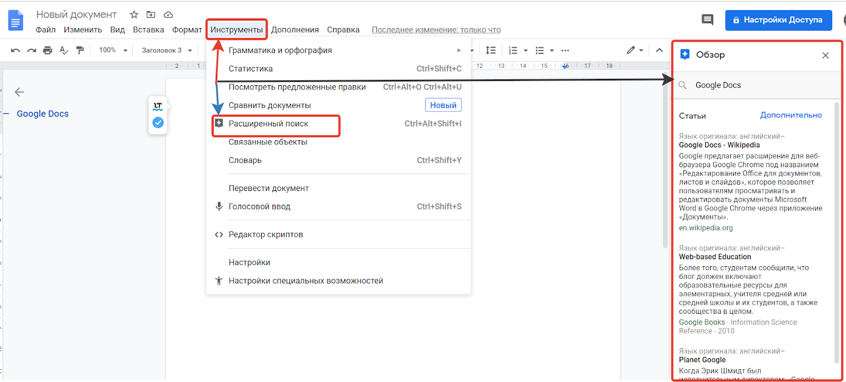The image size is (846, 382).
Task: Open Словарь from the menu
Action: pos(338,160)
